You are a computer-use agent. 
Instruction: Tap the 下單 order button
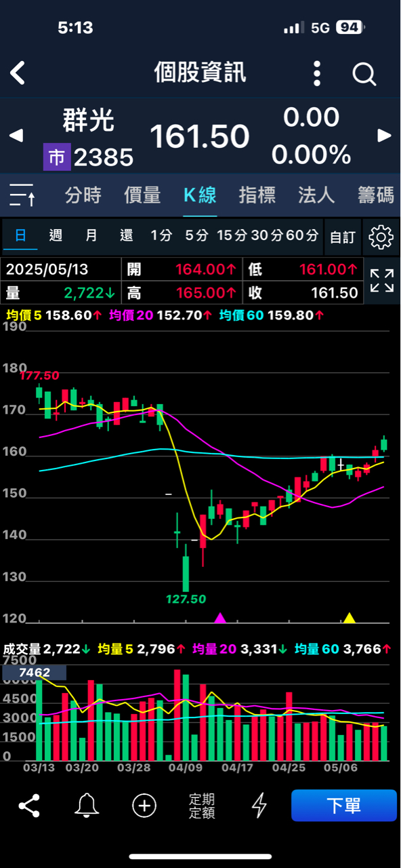pos(344,806)
